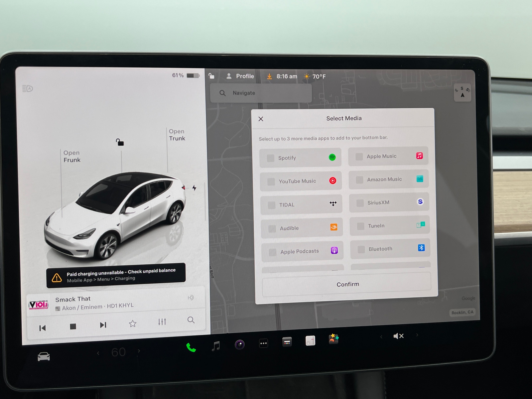Click the Amazon Music logo icon
The image size is (532, 399).
pos(420,179)
